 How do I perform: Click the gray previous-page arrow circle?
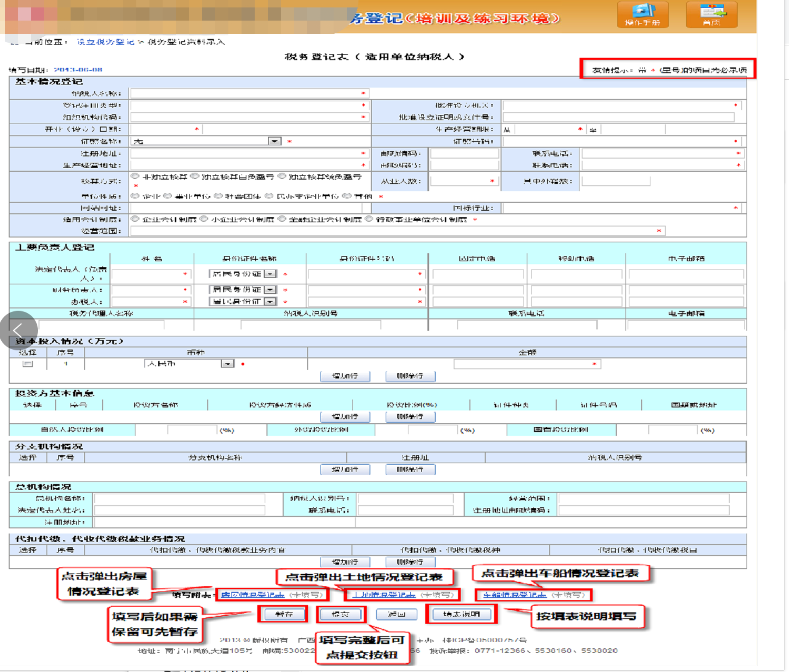(18, 330)
